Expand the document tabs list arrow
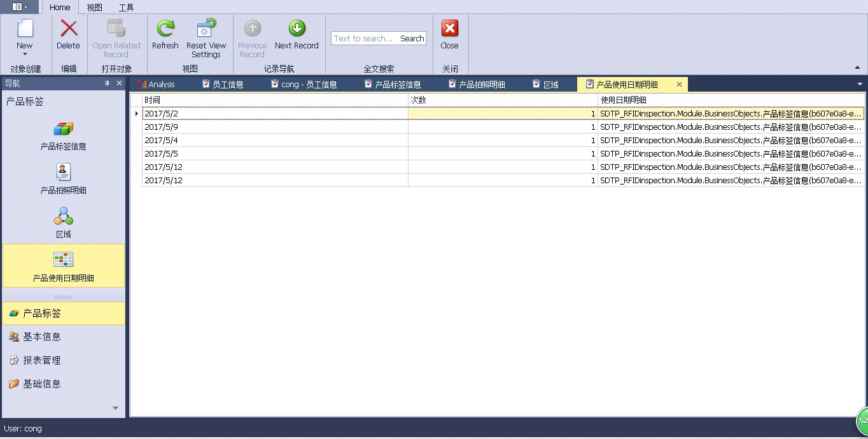Viewport: 868px width, 439px height. pos(860,84)
